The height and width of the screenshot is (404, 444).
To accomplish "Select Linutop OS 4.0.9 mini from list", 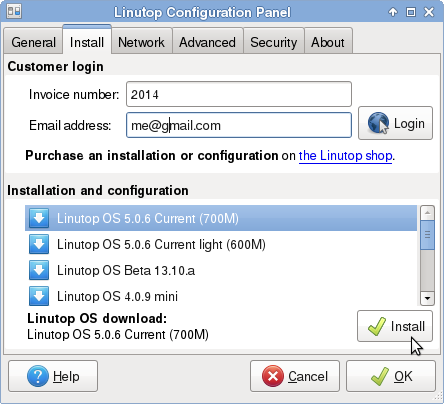I will (221, 296).
